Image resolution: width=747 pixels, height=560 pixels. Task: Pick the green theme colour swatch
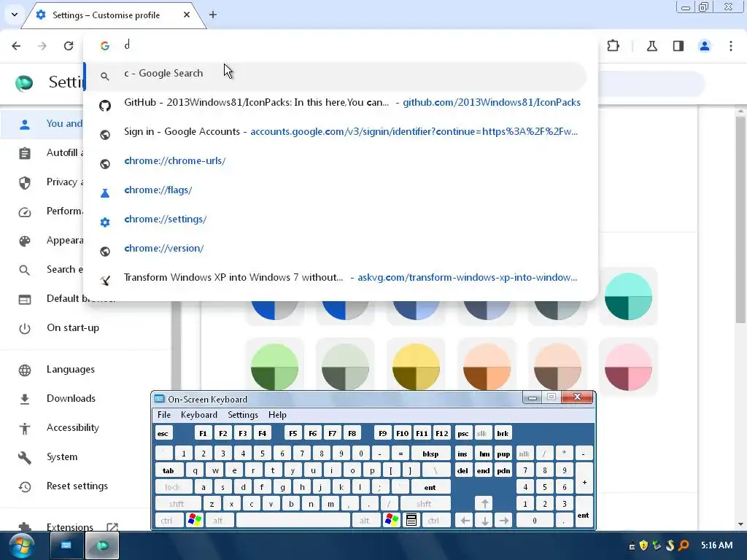274,367
